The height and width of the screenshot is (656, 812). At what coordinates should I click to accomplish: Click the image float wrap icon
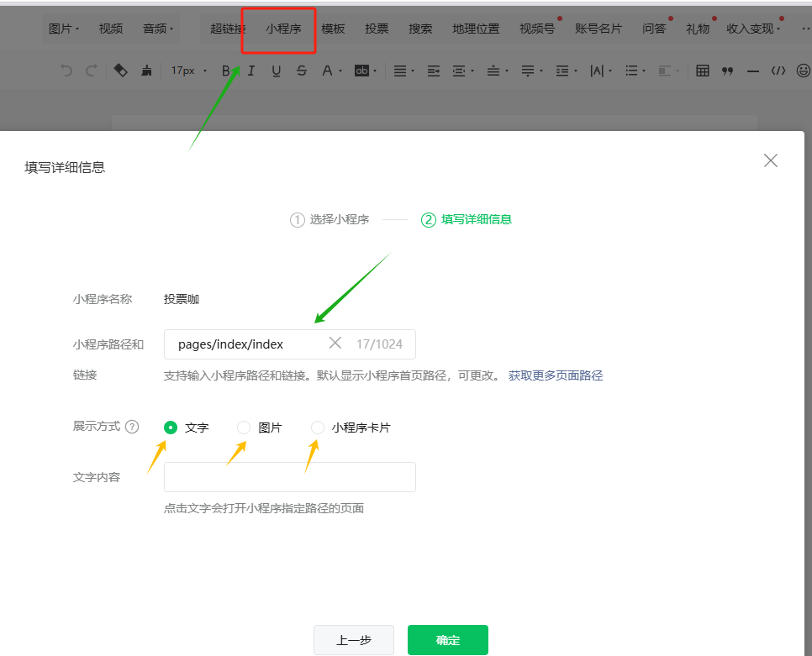pyautogui.click(x=664, y=71)
